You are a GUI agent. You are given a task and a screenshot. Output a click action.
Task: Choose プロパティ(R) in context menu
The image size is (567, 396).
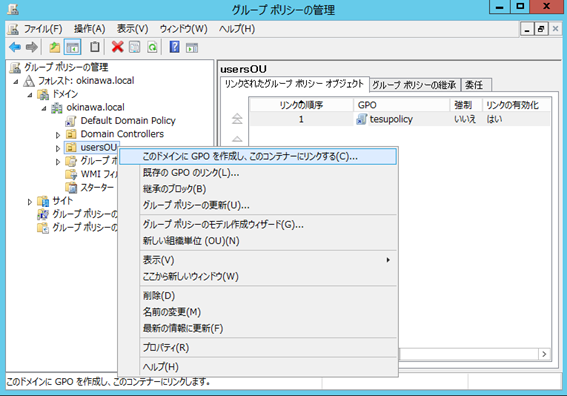click(258, 348)
